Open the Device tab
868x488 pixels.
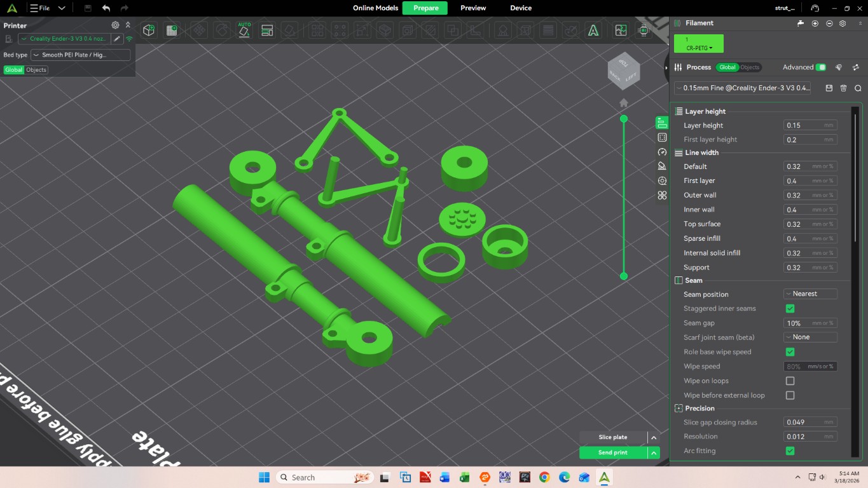521,8
